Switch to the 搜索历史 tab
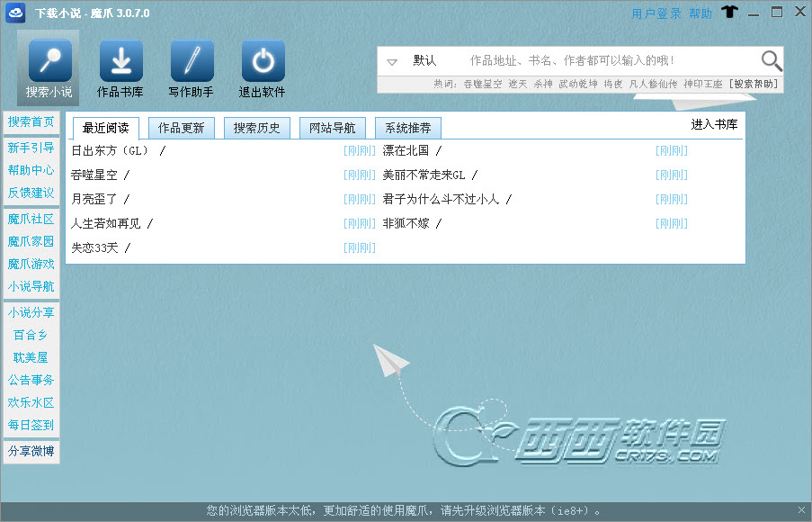Image resolution: width=812 pixels, height=522 pixels. point(257,128)
